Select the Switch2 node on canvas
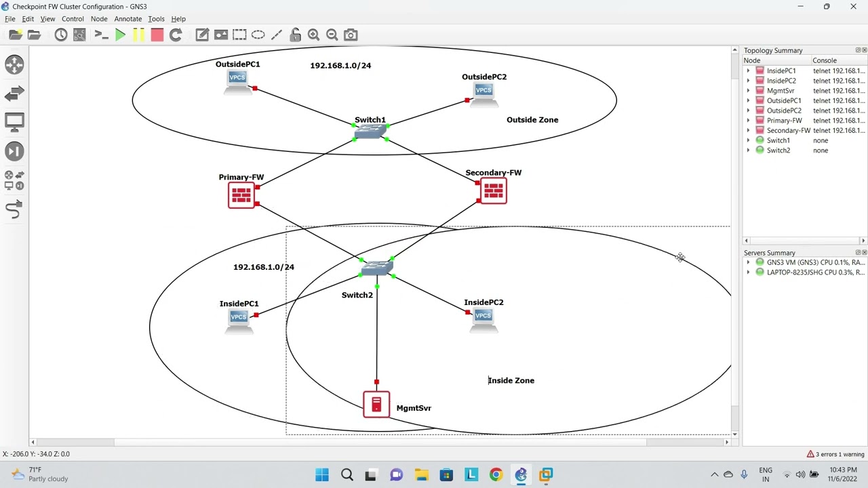The height and width of the screenshot is (488, 868). click(377, 268)
